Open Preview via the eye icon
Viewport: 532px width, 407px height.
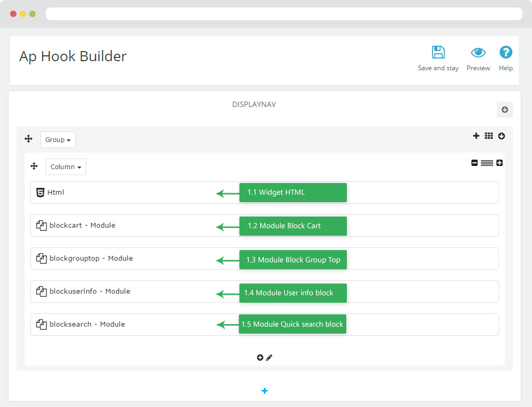click(x=478, y=53)
